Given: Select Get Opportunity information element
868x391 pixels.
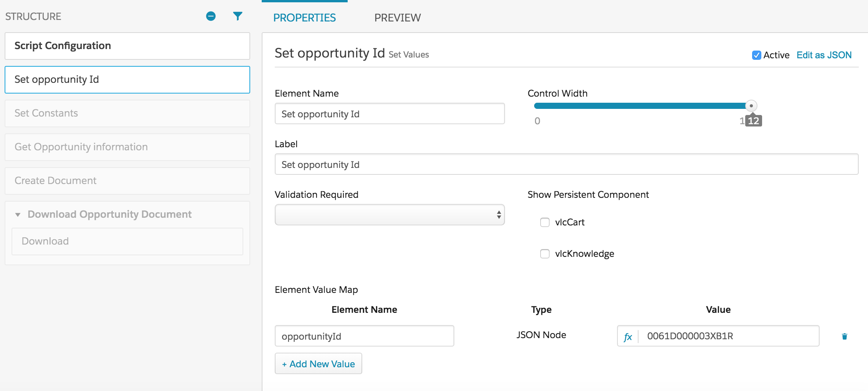Looking at the screenshot, I should [x=127, y=147].
